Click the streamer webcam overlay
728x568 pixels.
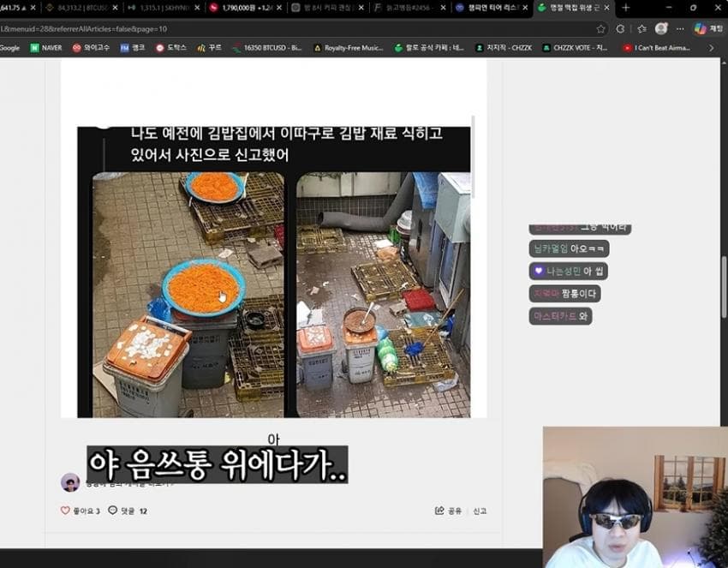click(636, 497)
